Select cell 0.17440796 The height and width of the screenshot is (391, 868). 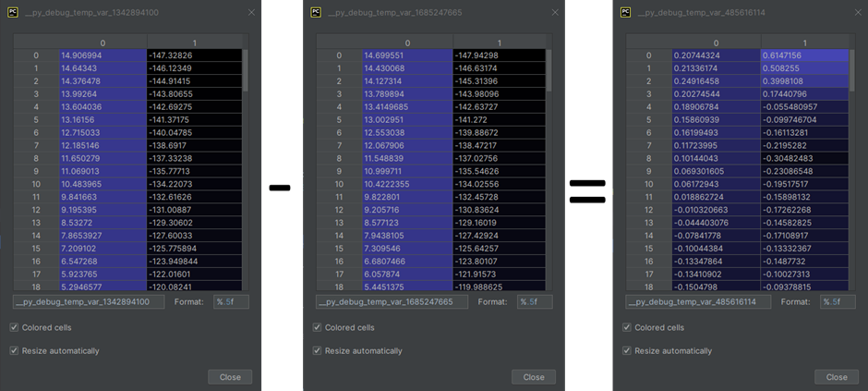click(x=804, y=94)
